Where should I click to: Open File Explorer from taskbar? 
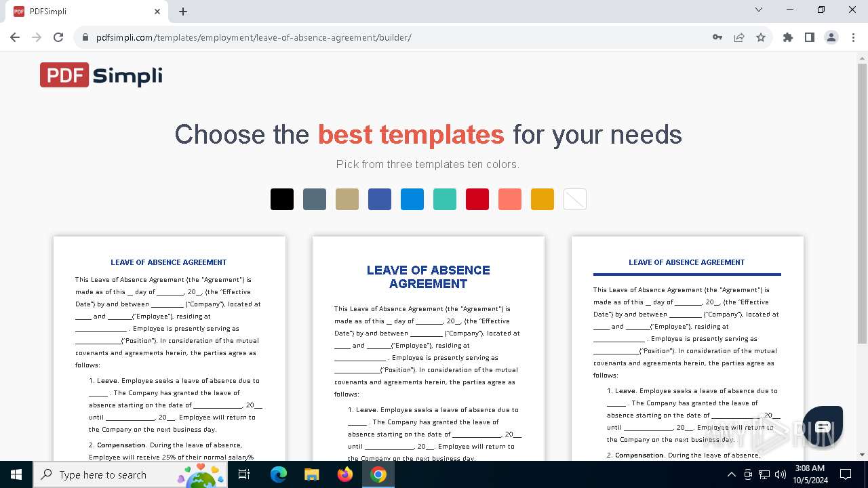pos(312,474)
